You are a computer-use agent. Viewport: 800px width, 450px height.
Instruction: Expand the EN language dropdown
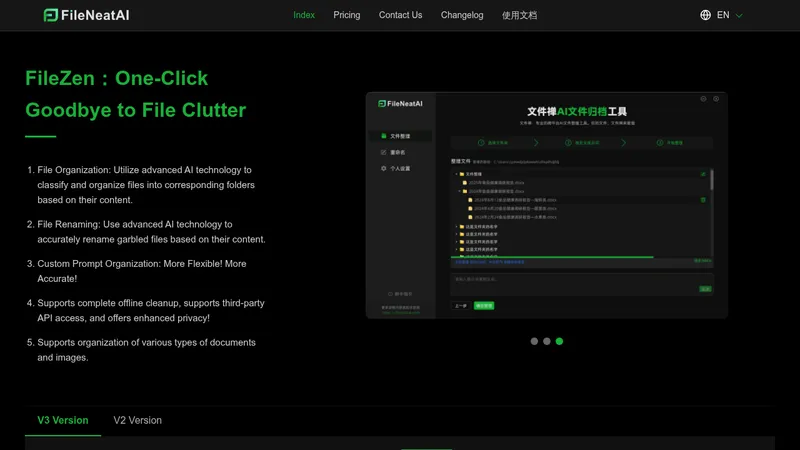tap(729, 15)
